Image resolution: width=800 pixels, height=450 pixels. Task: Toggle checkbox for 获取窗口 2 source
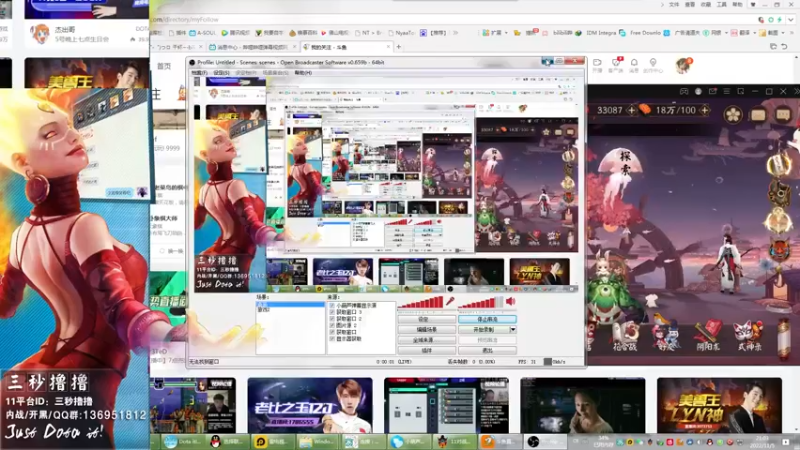332,318
